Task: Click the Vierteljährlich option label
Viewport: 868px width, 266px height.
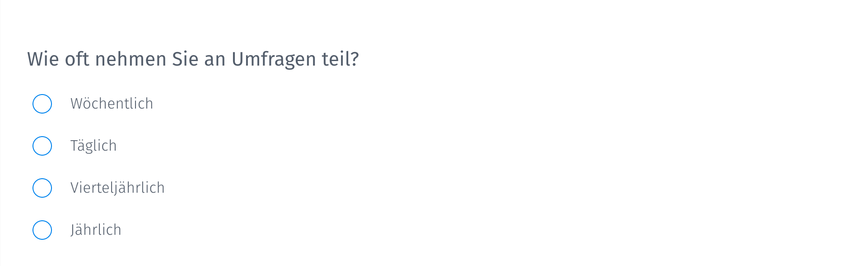Action: pyautogui.click(x=117, y=188)
